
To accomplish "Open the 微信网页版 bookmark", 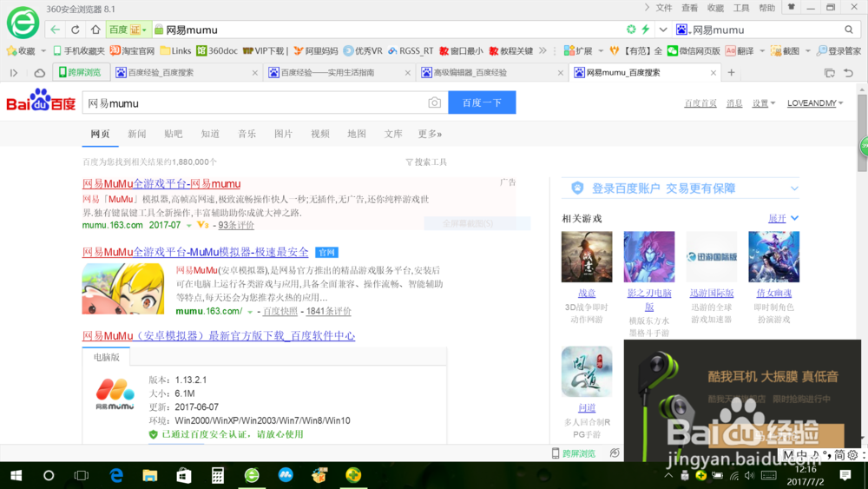I will click(694, 51).
